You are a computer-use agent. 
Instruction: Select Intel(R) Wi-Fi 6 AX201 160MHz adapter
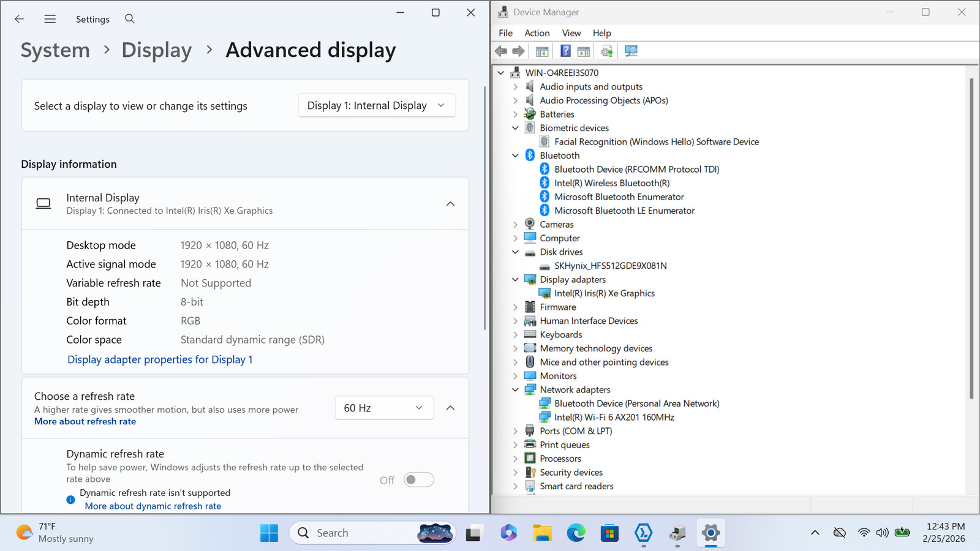pos(614,418)
